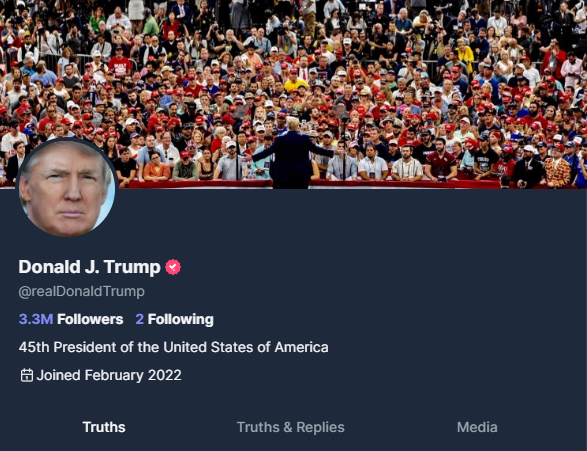Click the 45th President bio text
587x451 pixels.
[x=173, y=347]
